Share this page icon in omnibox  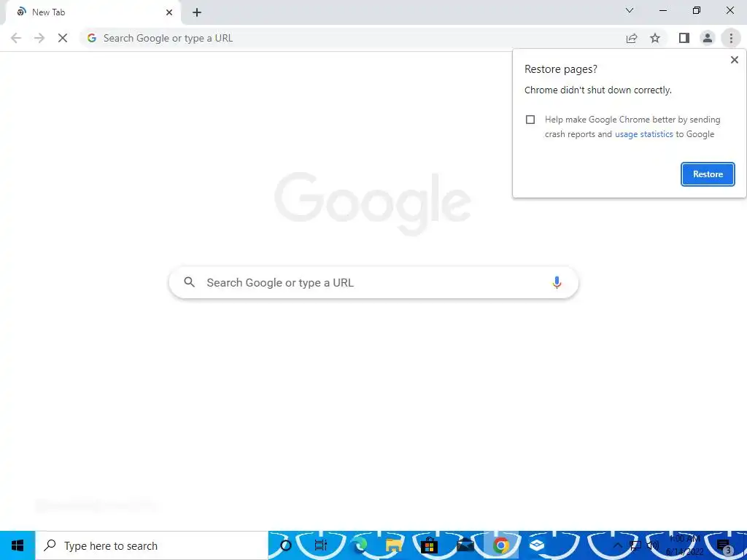(632, 38)
